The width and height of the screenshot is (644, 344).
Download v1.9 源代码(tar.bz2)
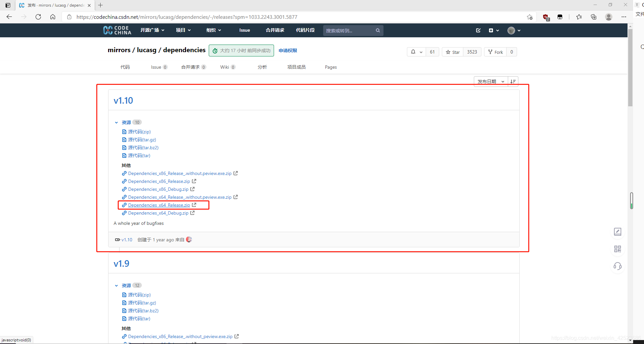[143, 311]
